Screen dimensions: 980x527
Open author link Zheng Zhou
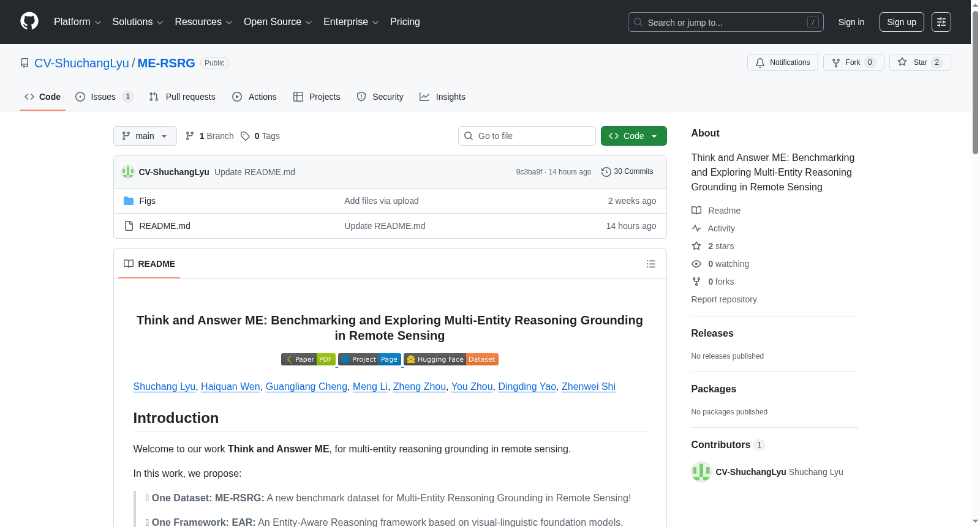click(420, 386)
